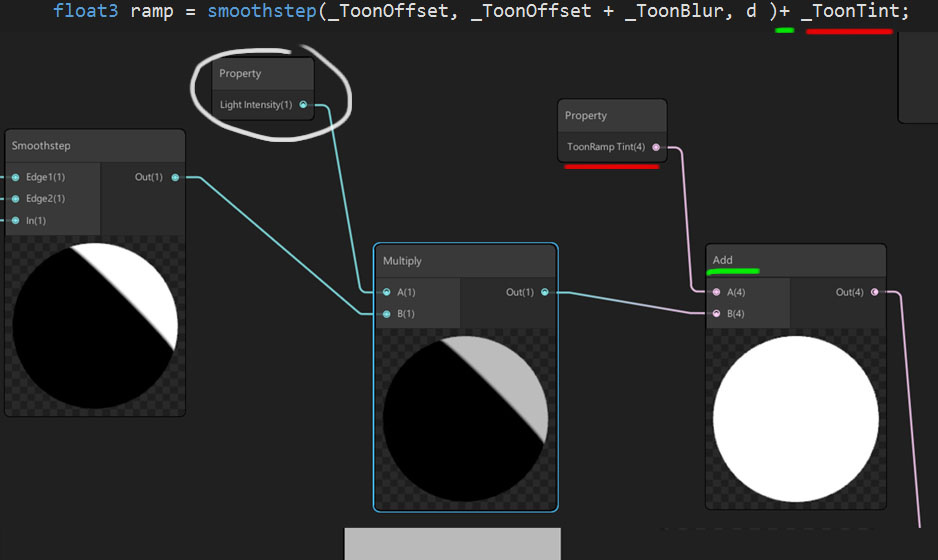Click the Multiply node preview thumbnail
This screenshot has width=938, height=560.
click(465, 419)
